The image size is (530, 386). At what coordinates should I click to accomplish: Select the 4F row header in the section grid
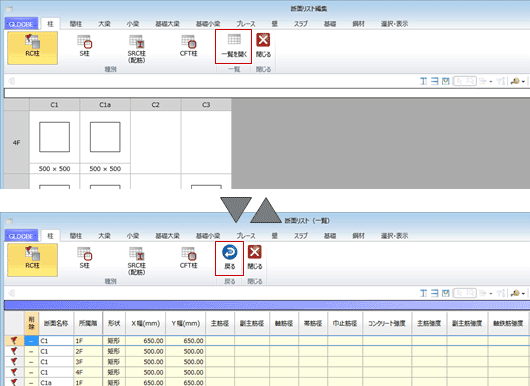tap(17, 143)
